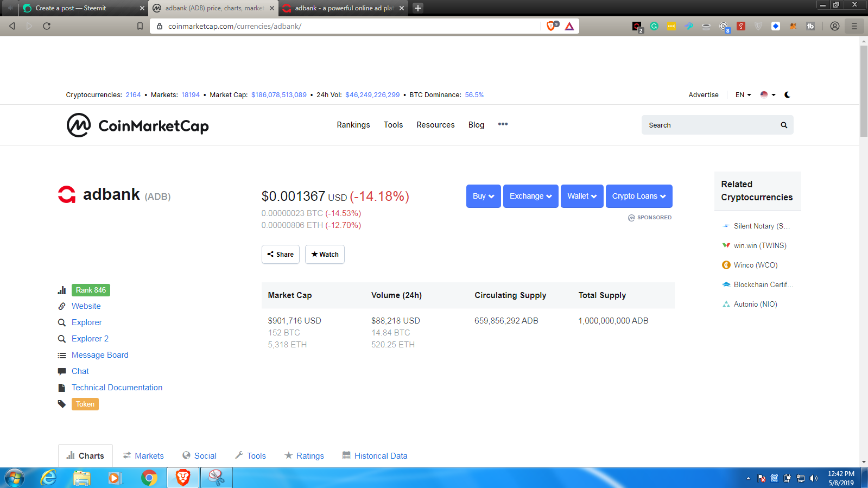Image resolution: width=868 pixels, height=488 pixels.
Task: Click the Winco (WCO) orange coin icon
Action: click(x=726, y=265)
